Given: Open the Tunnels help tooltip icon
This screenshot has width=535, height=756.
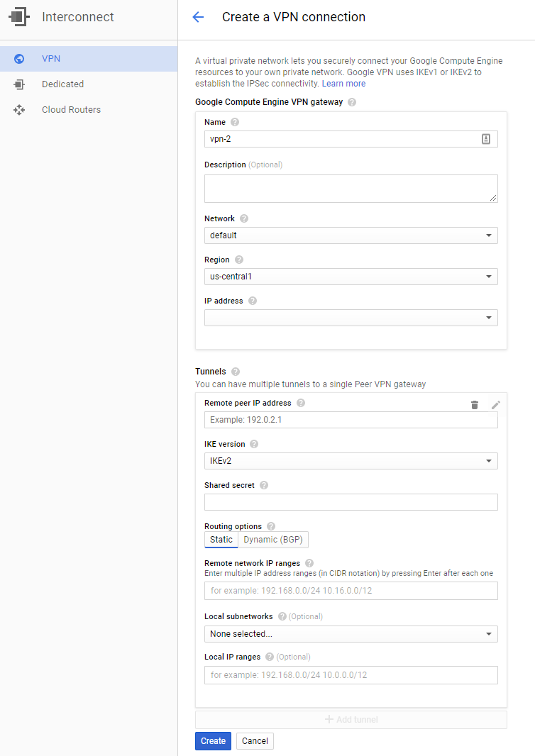Looking at the screenshot, I should [236, 372].
